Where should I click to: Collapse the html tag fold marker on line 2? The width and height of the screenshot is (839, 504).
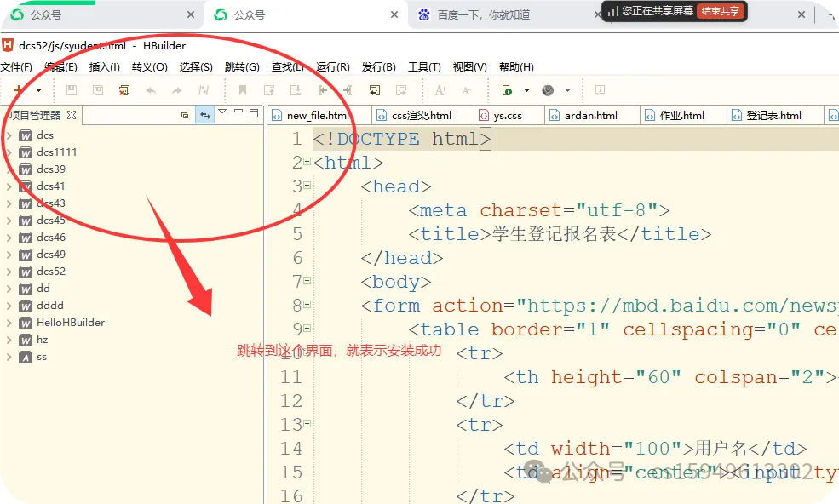(307, 162)
